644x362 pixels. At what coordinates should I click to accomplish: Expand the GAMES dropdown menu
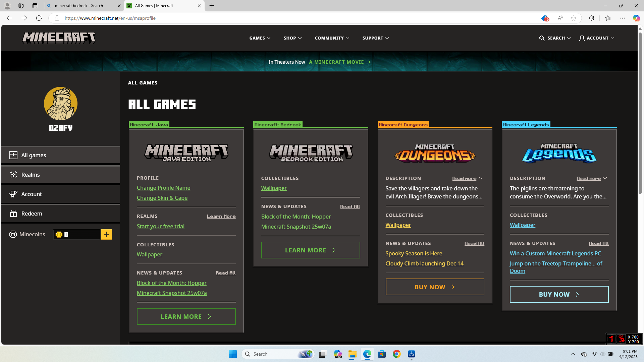click(260, 38)
